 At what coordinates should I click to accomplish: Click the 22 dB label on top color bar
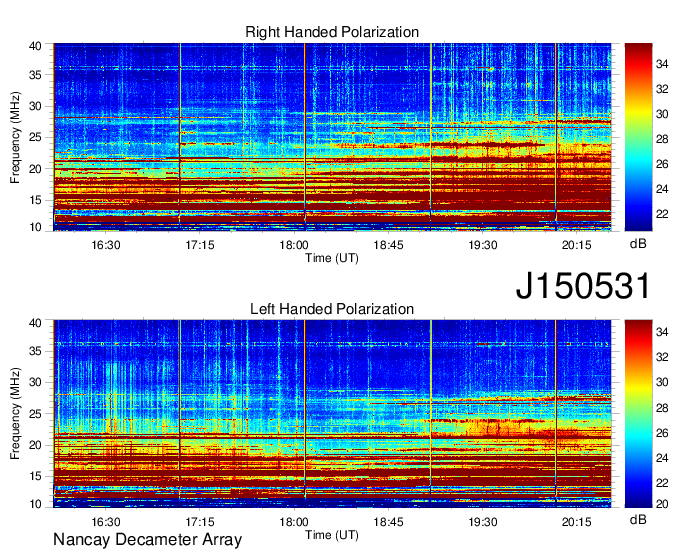(x=662, y=214)
